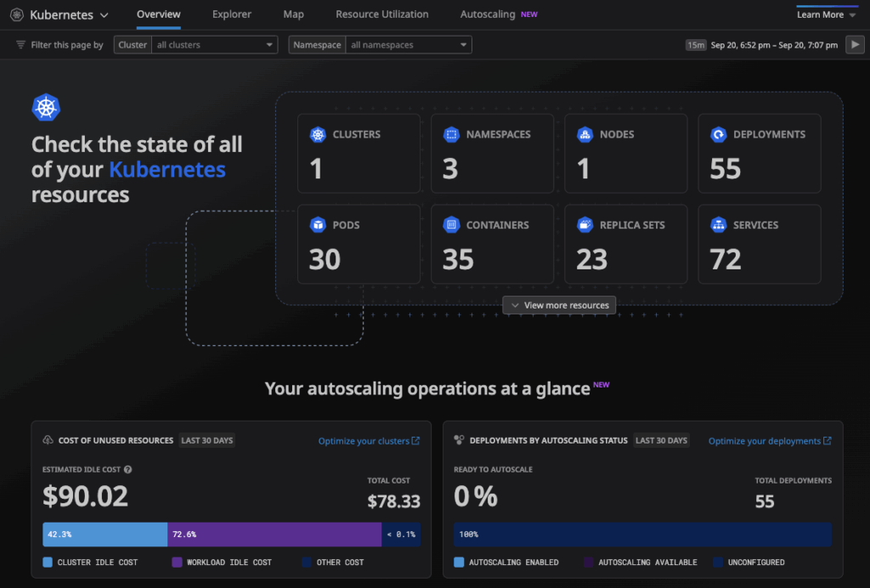Image resolution: width=870 pixels, height=588 pixels.
Task: Click the Estimated Idle Cost help icon
Action: point(128,469)
